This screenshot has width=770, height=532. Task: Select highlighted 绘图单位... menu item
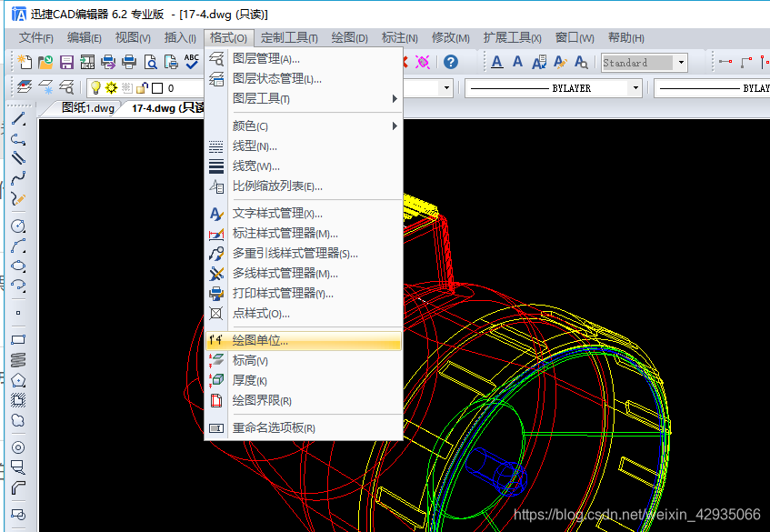304,340
